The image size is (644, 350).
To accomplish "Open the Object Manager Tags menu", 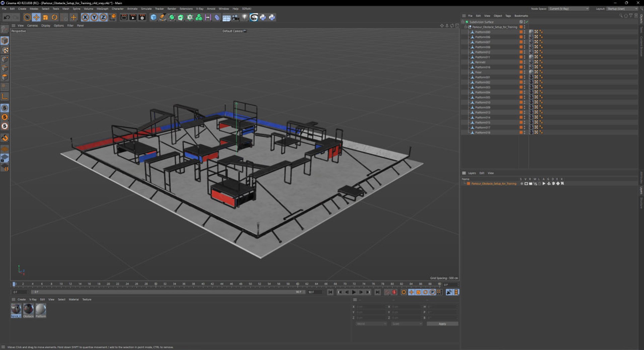I will click(508, 16).
